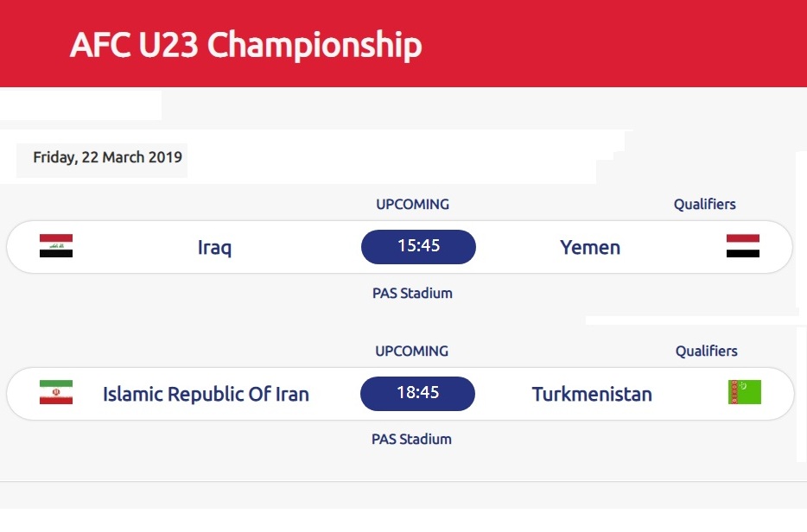
Task: Open PAS Stadium venue under Iran match
Action: click(411, 439)
